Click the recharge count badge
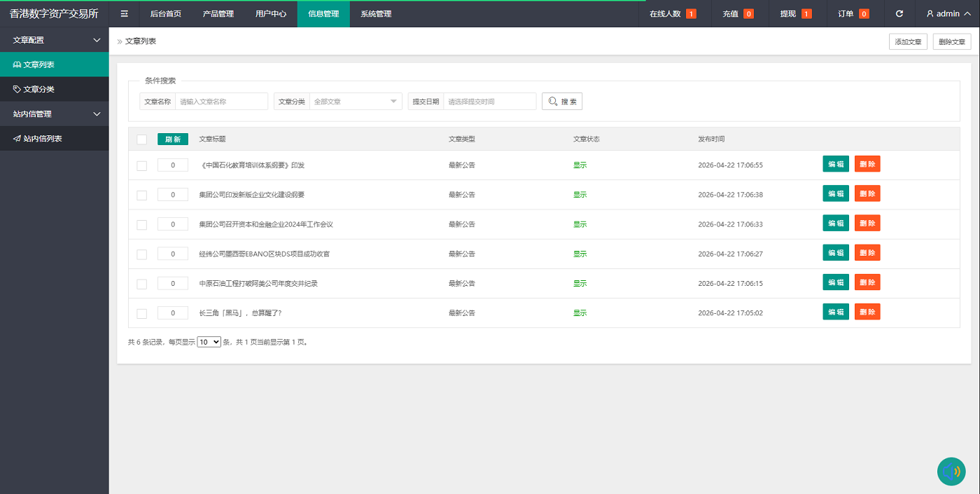This screenshot has height=494, width=980. tap(748, 14)
